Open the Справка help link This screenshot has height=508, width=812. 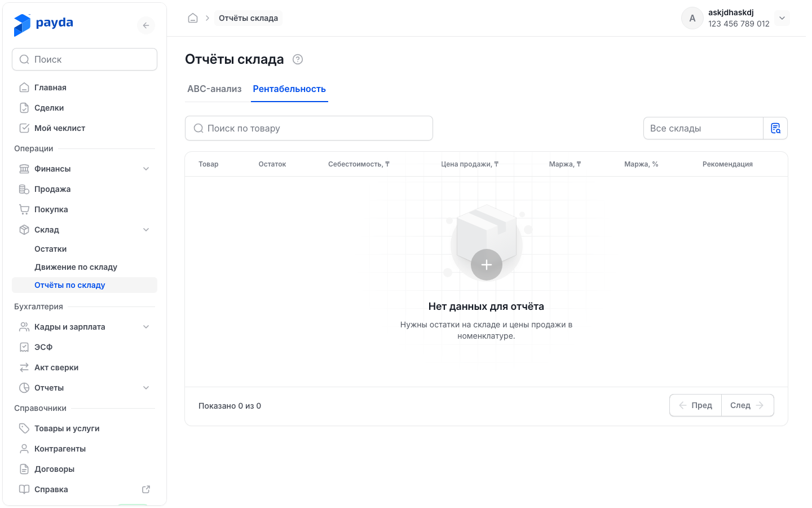(x=85, y=489)
